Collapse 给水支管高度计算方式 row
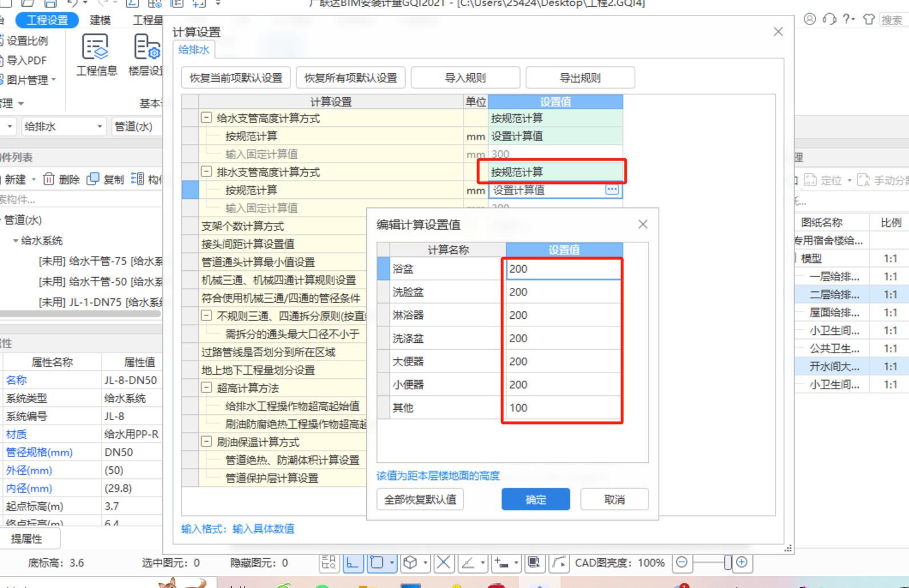Image resolution: width=909 pixels, height=588 pixels. (x=206, y=118)
